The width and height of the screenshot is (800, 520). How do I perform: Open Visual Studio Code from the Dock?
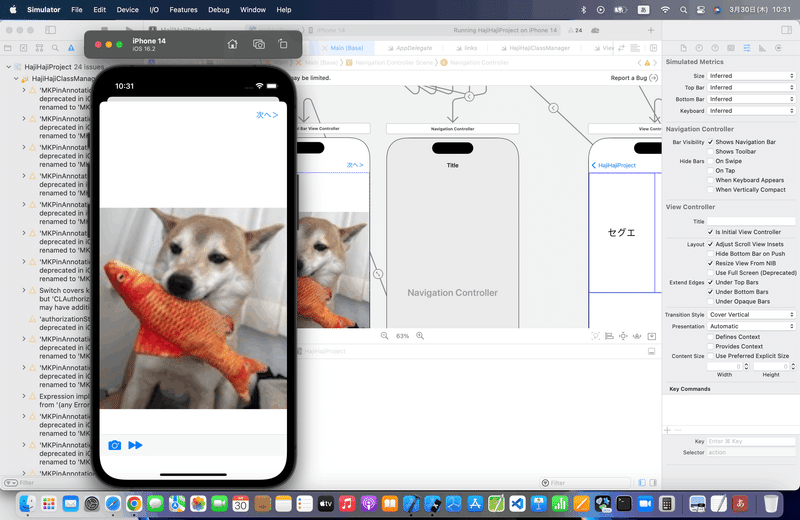pyautogui.click(x=517, y=504)
